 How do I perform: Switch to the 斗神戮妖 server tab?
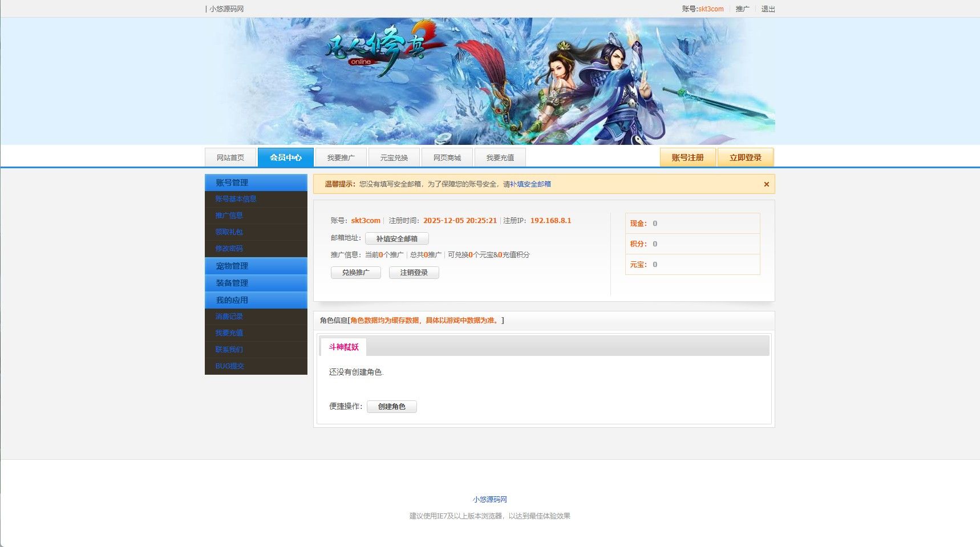[x=343, y=346]
